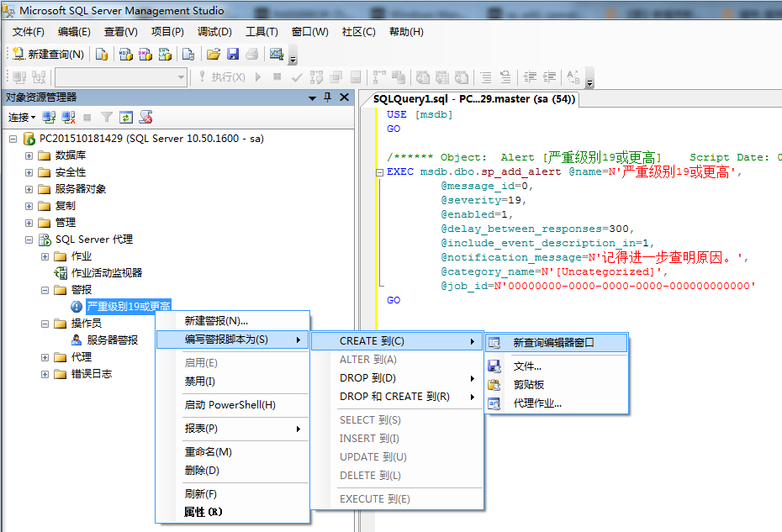
Task: Pin the Object Explorer panel with pushpin
Action: [x=327, y=97]
